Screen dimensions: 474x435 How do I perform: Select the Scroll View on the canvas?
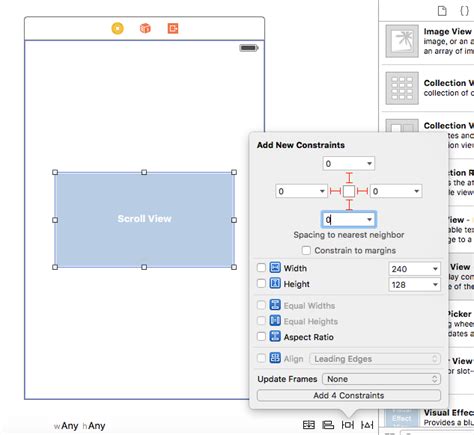144,220
